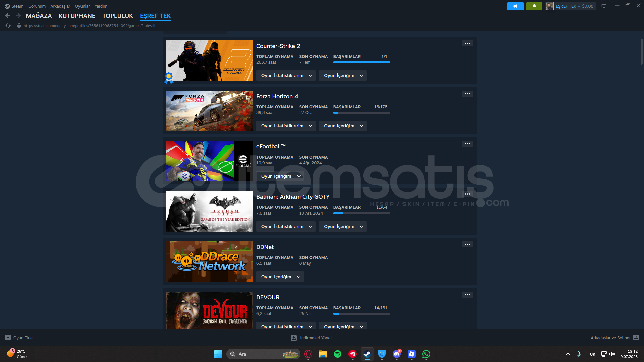
Task: Expand DDNet Oyun İçeriğim dropdown
Action: (280, 277)
